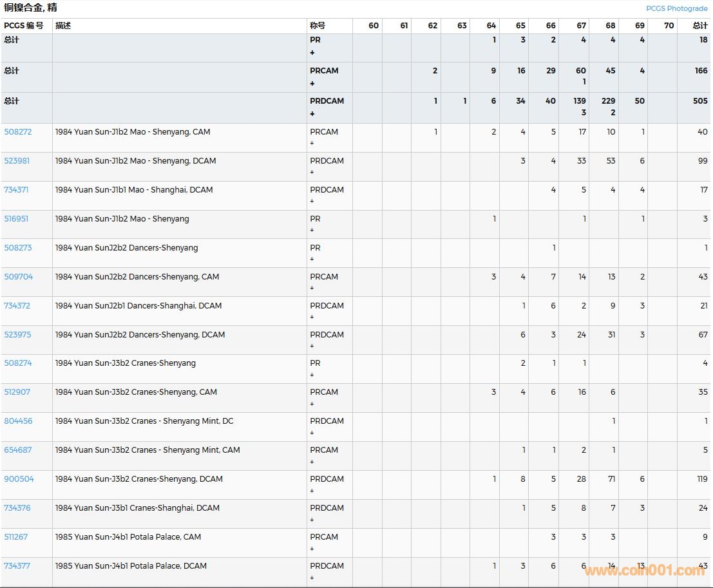Click PCGS number 804456
Image resolution: width=713 pixels, height=588 pixels.
[x=19, y=421]
